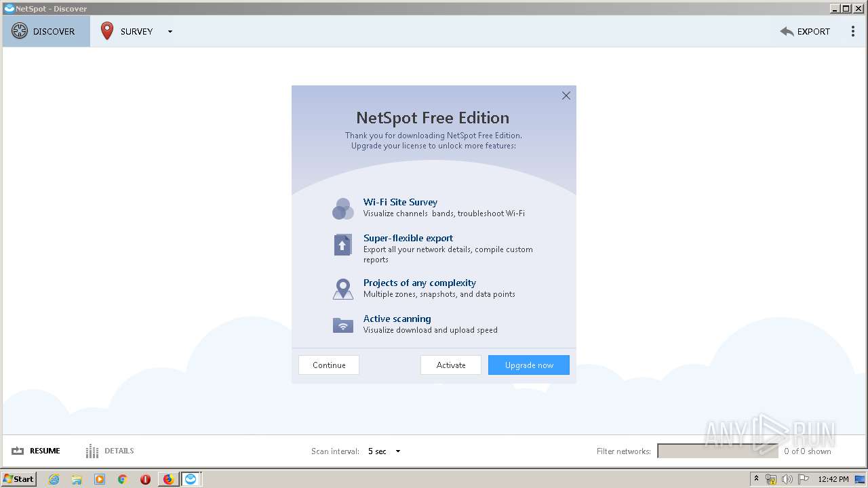Click the Filter networks input field
The image size is (868, 488).
(x=717, y=451)
